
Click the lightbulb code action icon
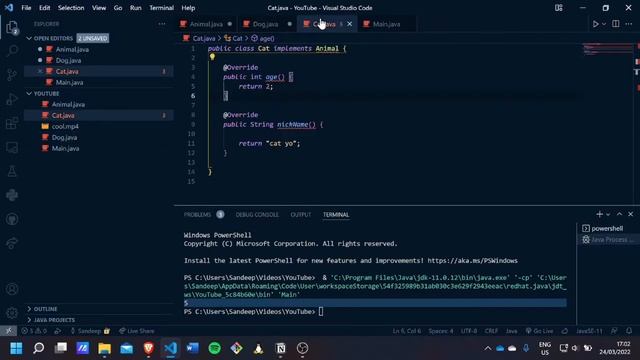(212, 57)
